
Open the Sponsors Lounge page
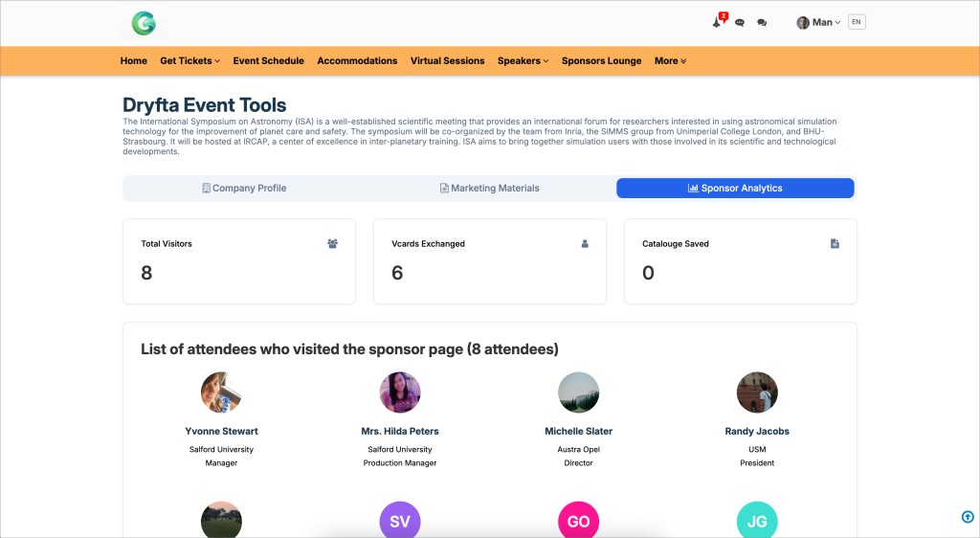click(x=602, y=60)
